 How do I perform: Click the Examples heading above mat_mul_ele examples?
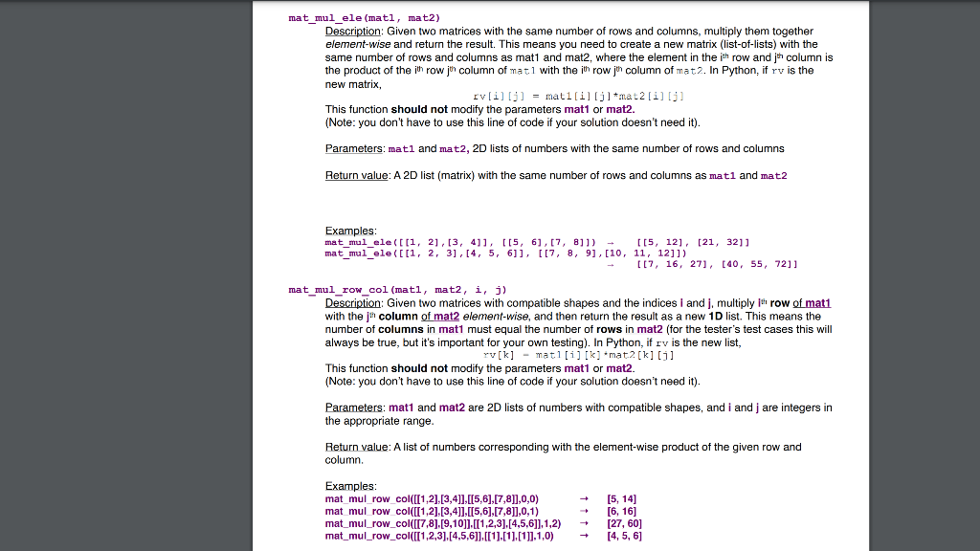[345, 230]
